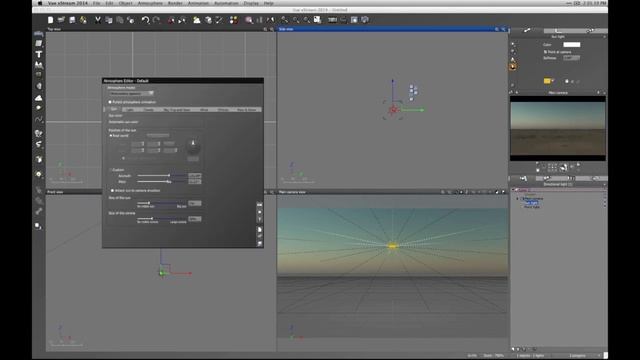Switch to Wind tab in Atmosphere Editor
This screenshot has height=360, width=640.
coord(204,109)
